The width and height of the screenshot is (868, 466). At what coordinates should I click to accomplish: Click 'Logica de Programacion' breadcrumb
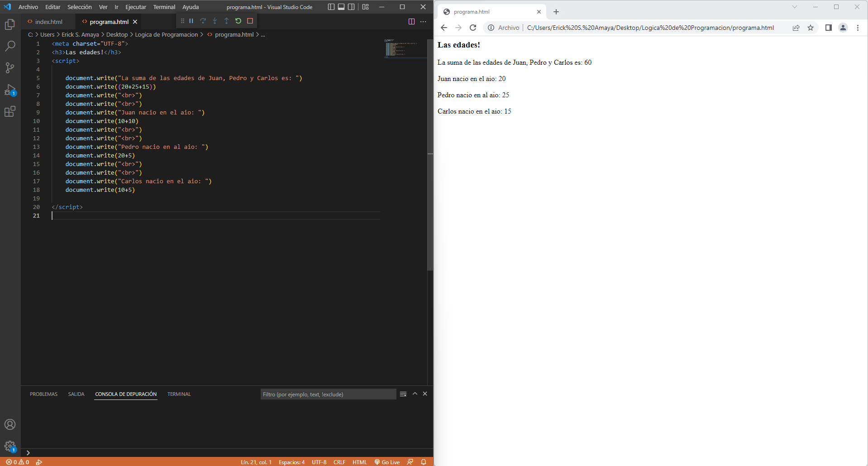[166, 34]
